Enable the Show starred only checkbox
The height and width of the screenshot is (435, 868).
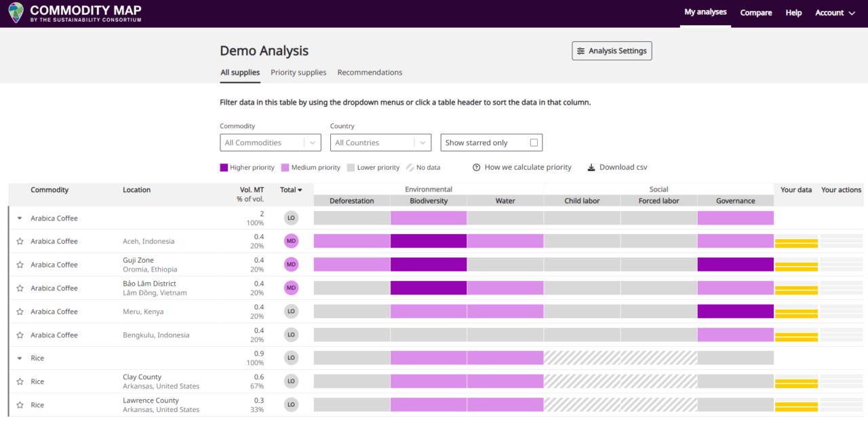[x=534, y=143]
